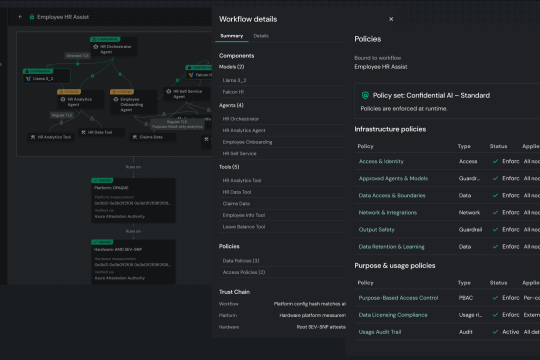Screen dimensions: 540x360
Task: Close the Workflow details panel
Action: (x=391, y=19)
